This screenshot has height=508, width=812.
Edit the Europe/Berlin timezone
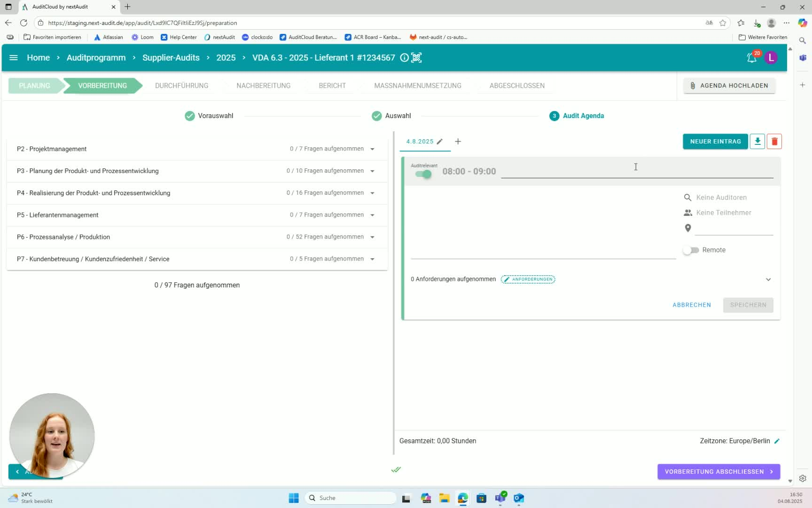pyautogui.click(x=777, y=441)
